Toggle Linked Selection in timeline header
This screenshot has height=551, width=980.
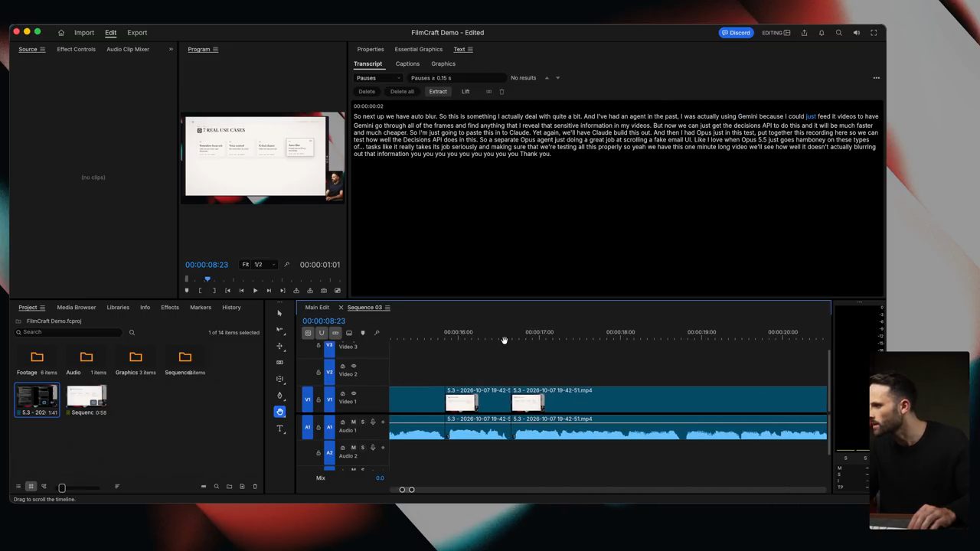coord(335,333)
